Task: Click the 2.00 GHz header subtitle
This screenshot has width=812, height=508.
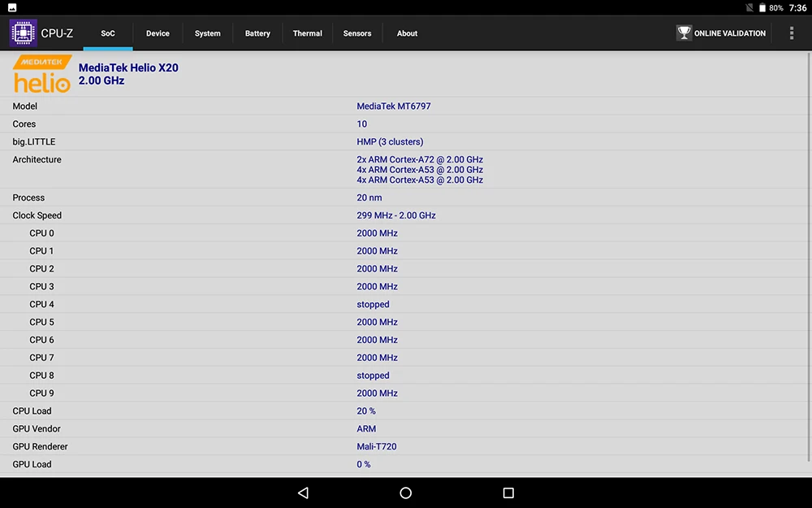Action: click(x=101, y=80)
